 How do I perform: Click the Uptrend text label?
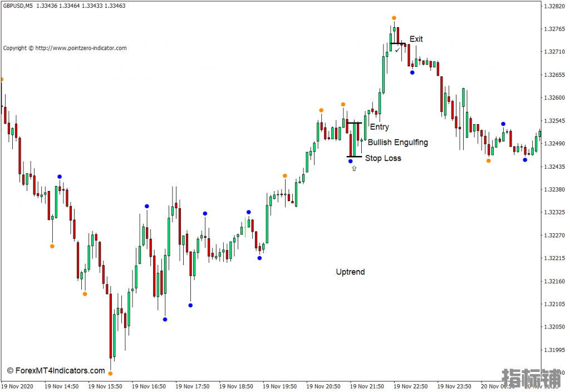pyautogui.click(x=351, y=272)
